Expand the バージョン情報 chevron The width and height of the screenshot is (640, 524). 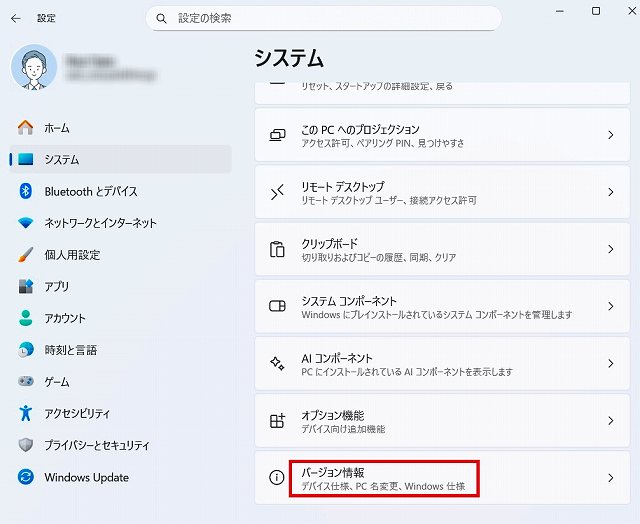pos(610,478)
